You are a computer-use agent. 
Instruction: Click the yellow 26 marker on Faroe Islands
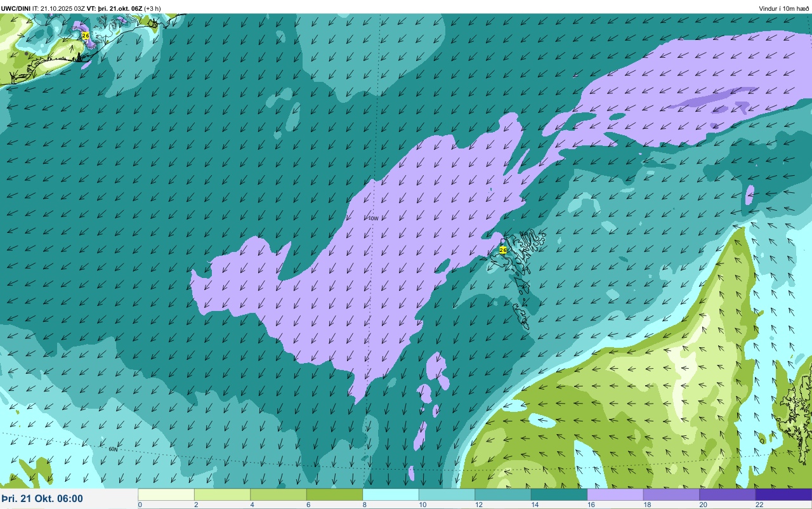(503, 250)
